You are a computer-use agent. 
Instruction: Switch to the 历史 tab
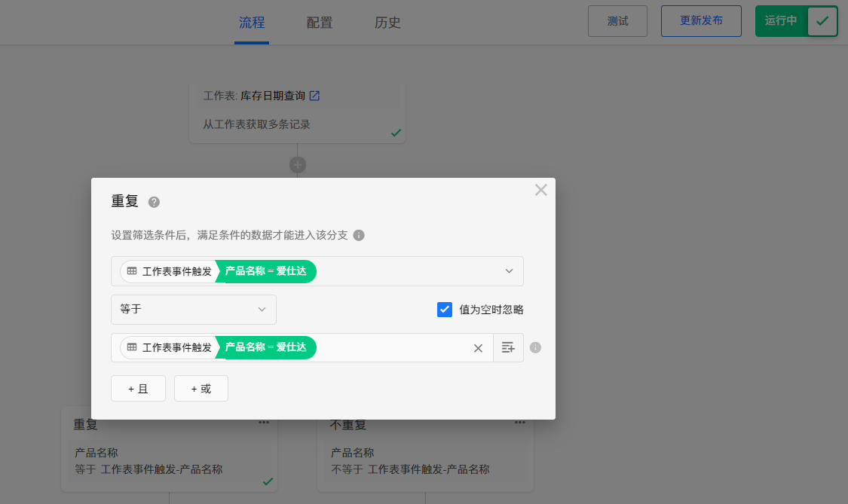click(387, 23)
